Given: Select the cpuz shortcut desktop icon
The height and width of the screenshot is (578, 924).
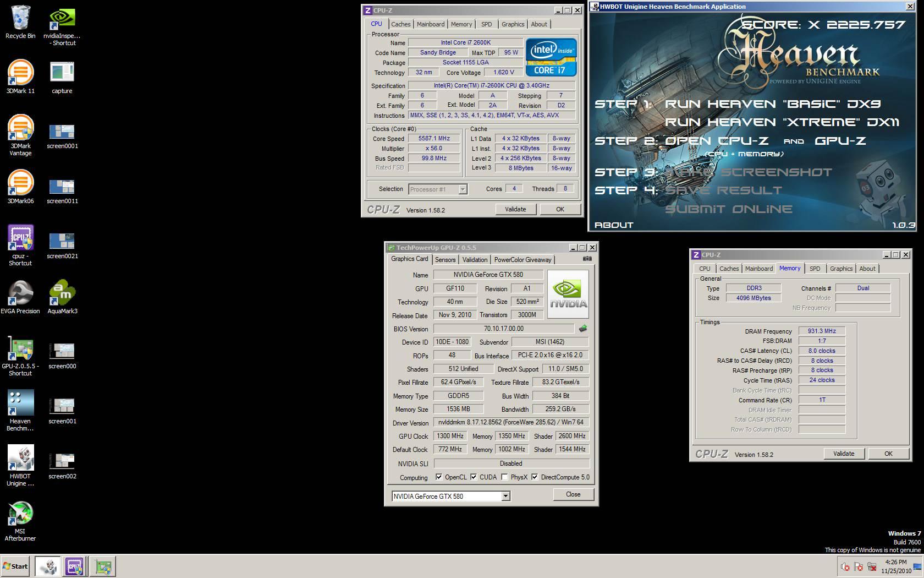Looking at the screenshot, I should [20, 246].
